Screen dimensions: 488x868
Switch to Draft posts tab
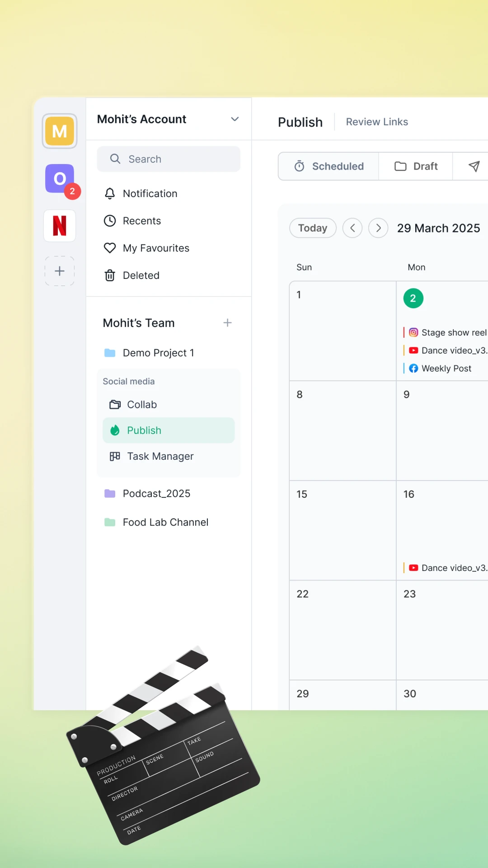tap(416, 166)
